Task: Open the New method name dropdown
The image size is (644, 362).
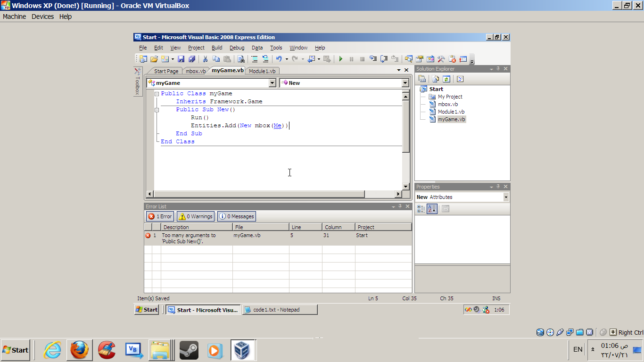Action: (x=405, y=83)
